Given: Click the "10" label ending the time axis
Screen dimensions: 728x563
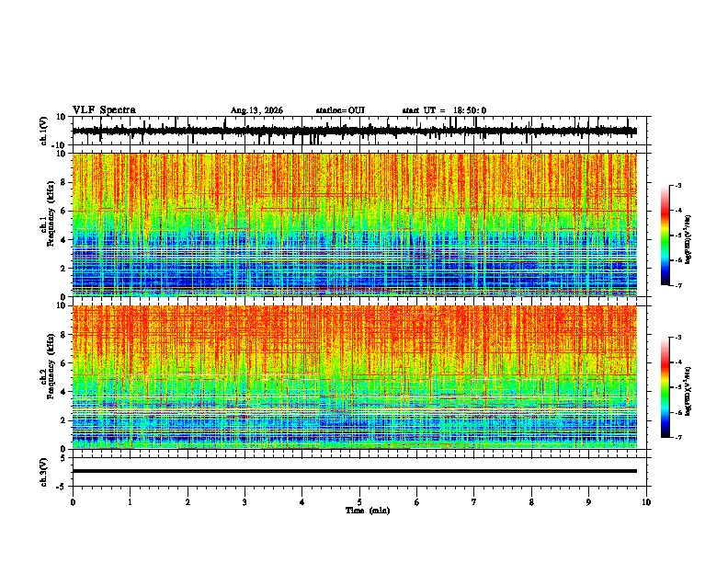Looking at the screenshot, I should (646, 502).
